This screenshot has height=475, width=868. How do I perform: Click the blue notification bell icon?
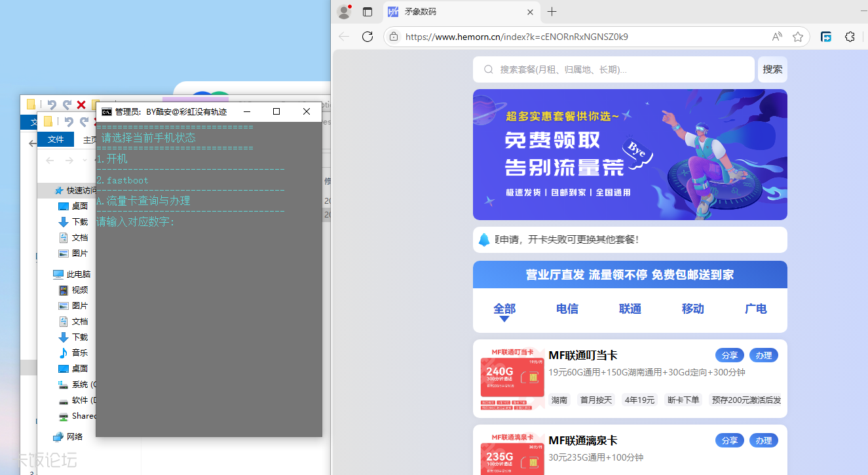(484, 240)
